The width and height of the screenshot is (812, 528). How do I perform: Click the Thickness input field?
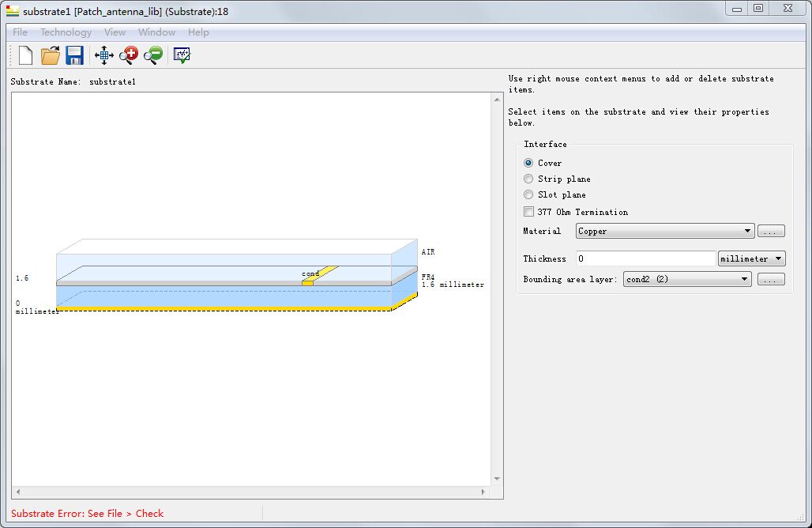pyautogui.click(x=646, y=258)
